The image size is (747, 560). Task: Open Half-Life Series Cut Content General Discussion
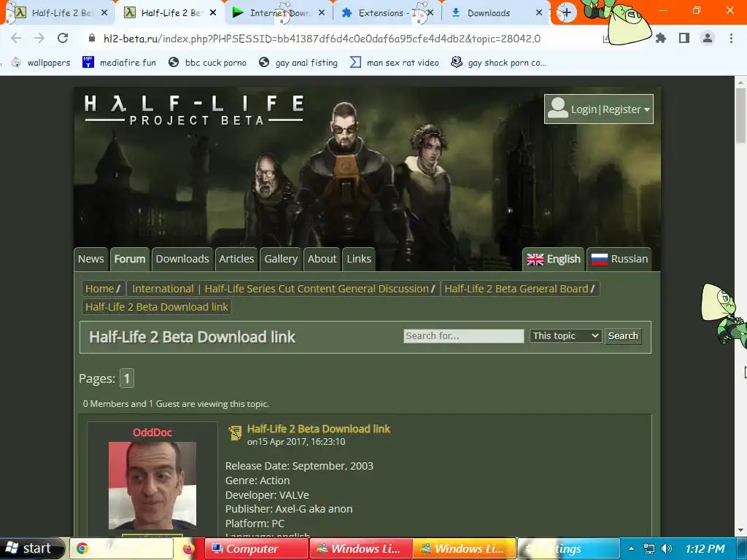pyautogui.click(x=317, y=289)
